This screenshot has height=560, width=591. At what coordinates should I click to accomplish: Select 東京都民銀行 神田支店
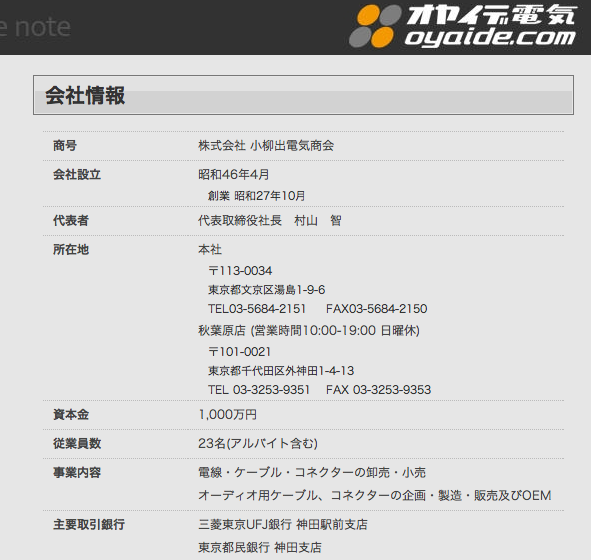coord(260,547)
